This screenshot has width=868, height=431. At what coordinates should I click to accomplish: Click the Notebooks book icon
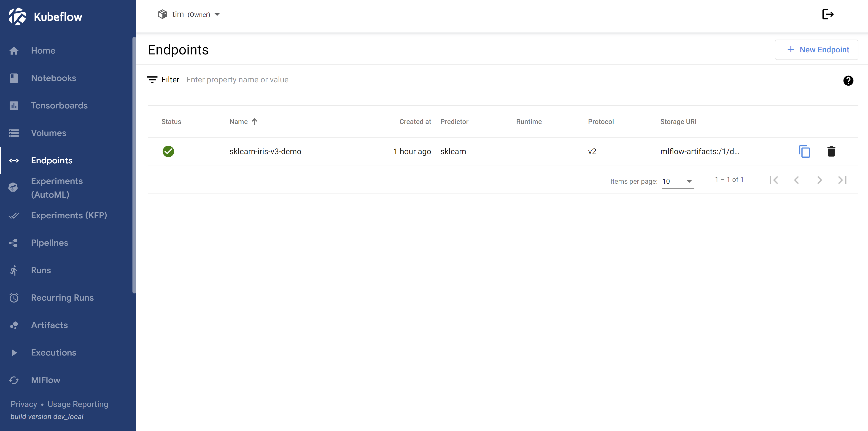tap(14, 78)
